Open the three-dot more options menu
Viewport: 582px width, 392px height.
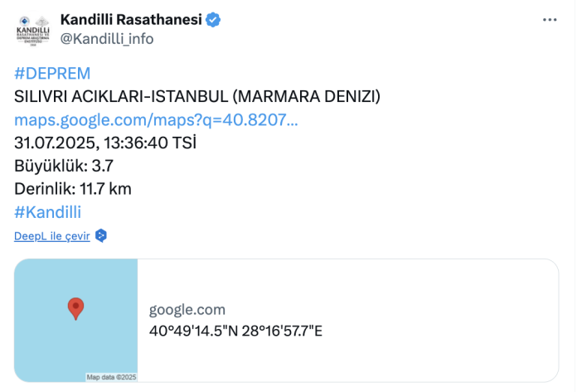[549, 19]
